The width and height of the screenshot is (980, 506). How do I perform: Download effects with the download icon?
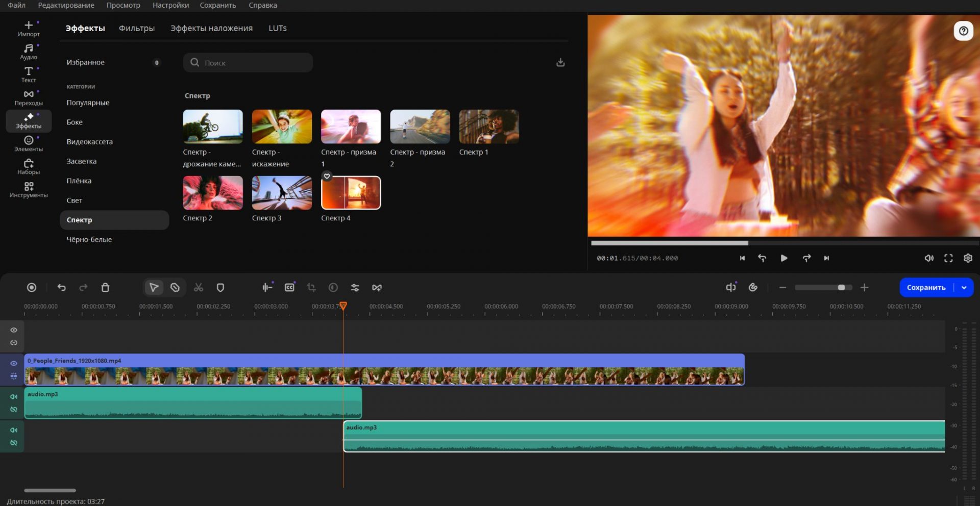[x=560, y=62]
